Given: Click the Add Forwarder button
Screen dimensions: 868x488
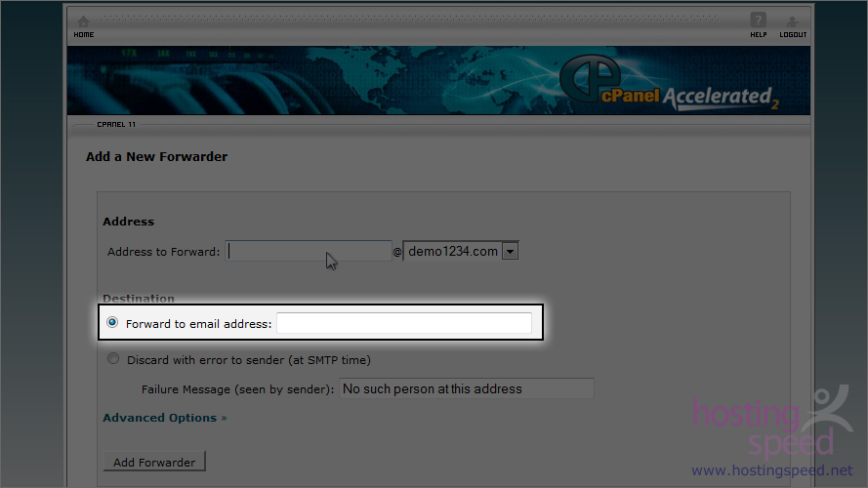Looking at the screenshot, I should tap(154, 462).
